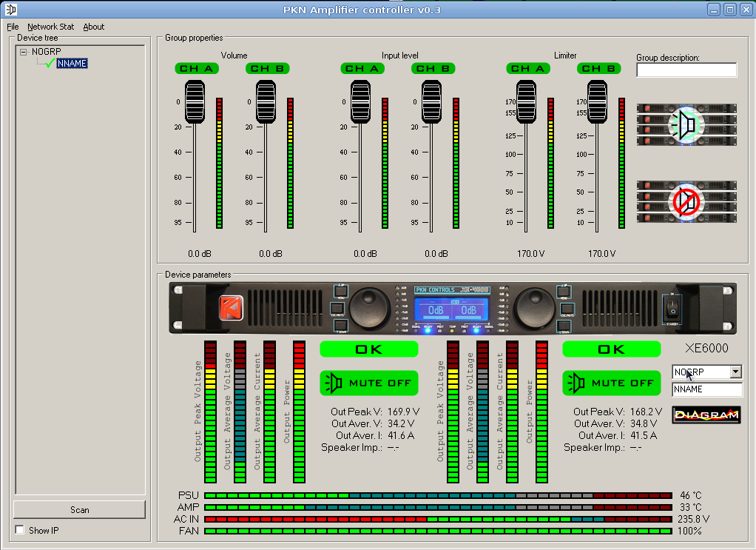Click the Volume CH A fader handle
Image resolution: width=756 pixels, height=550 pixels.
[195, 102]
